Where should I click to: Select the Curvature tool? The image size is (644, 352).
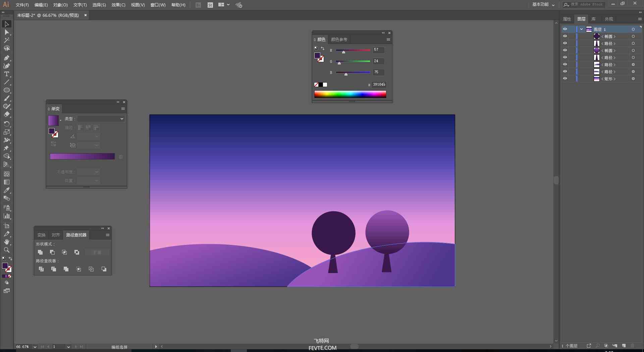coord(6,66)
